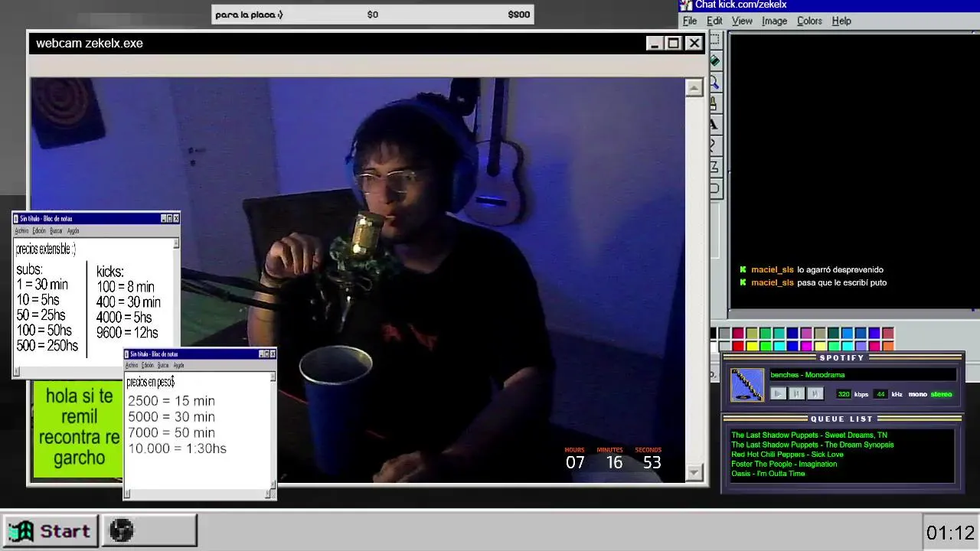Click the Monodrama album art thumbnail
The width and height of the screenshot is (980, 551).
(x=747, y=385)
